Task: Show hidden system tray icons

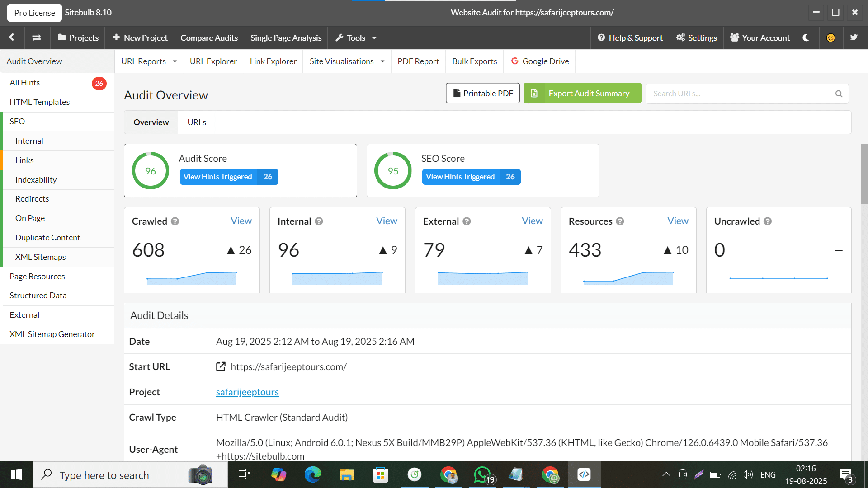Action: pos(666,474)
